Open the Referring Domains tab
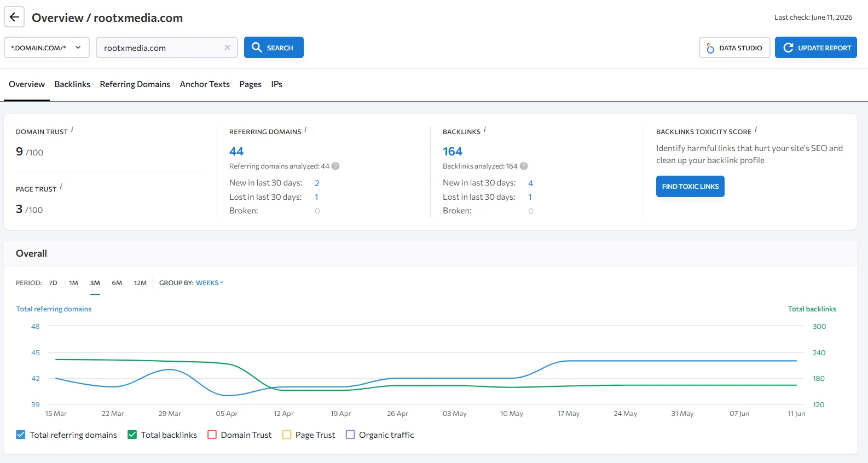The image size is (868, 463). pyautogui.click(x=135, y=84)
